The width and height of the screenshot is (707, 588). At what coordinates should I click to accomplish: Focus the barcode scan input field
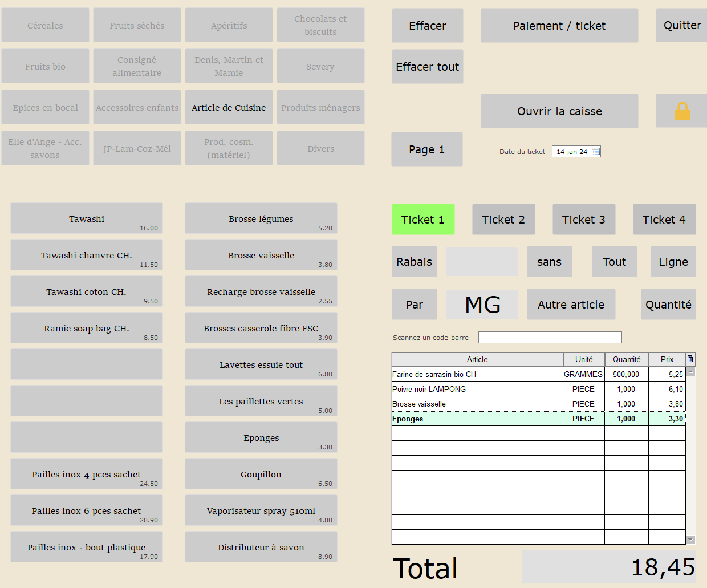pyautogui.click(x=550, y=338)
